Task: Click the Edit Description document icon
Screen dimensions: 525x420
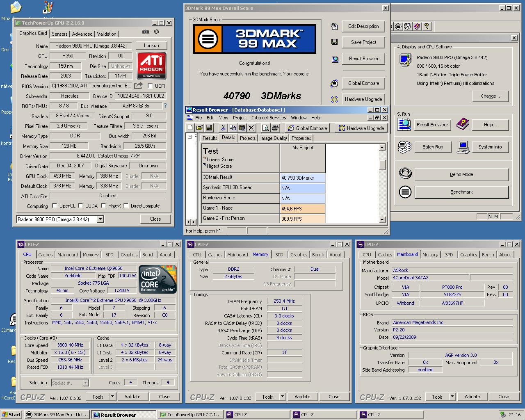Action: tap(334, 26)
